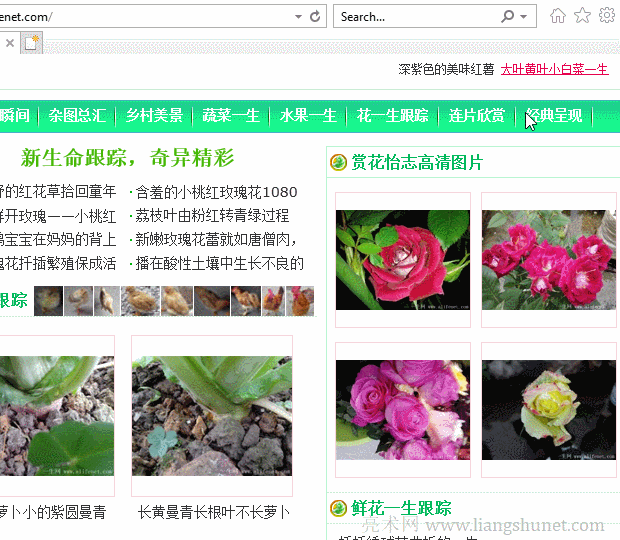This screenshot has height=540, width=620.
Task: Open the yellow rose thumbnail image
Action: coord(548,410)
